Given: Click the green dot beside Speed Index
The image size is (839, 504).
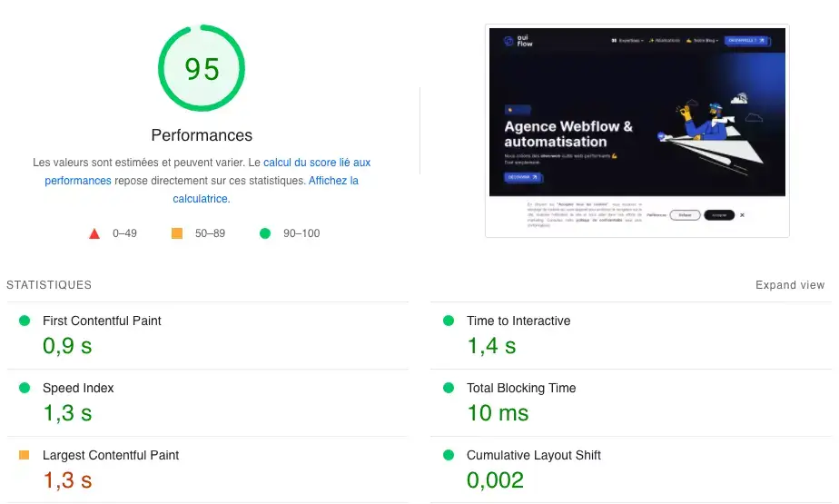Looking at the screenshot, I should (x=25, y=388).
